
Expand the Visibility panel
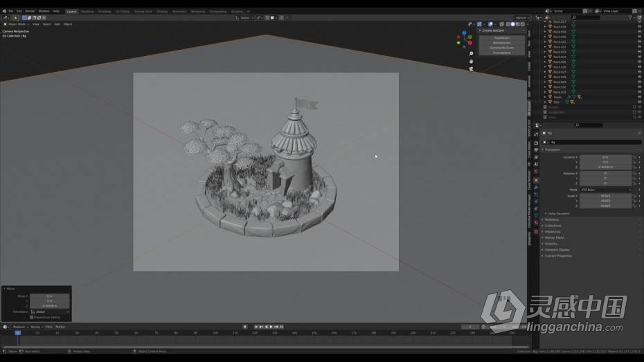550,244
